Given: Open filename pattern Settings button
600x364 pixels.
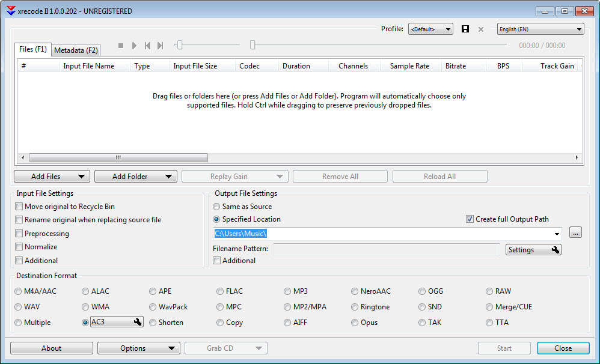Looking at the screenshot, I should tap(533, 250).
